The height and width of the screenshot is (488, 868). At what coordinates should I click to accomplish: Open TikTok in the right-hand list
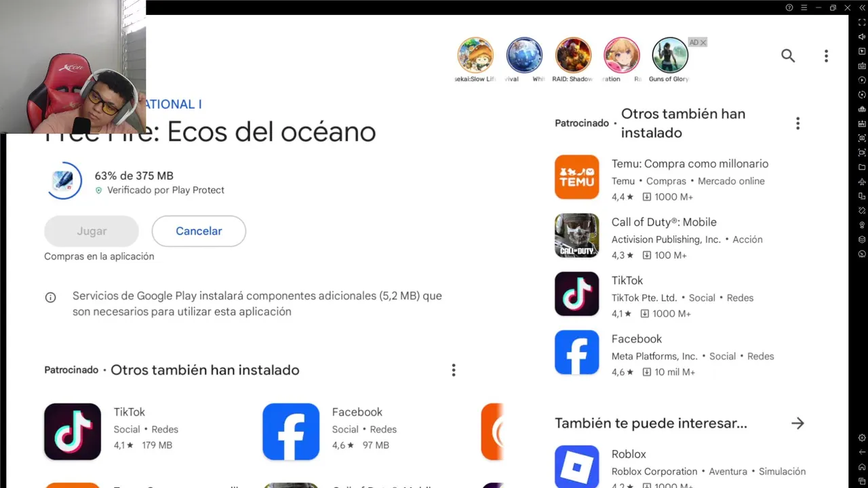[577, 294]
